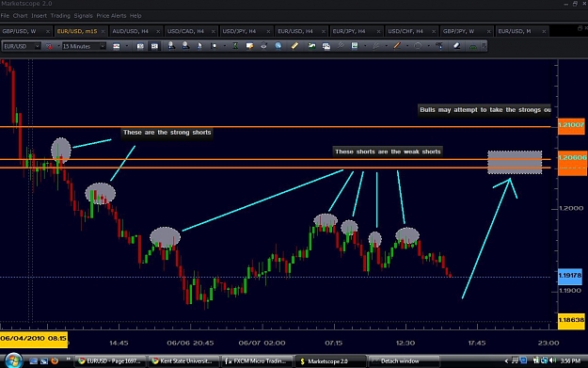Open the Windows Start button
Screen dimensions: 588x368
(x=13, y=360)
